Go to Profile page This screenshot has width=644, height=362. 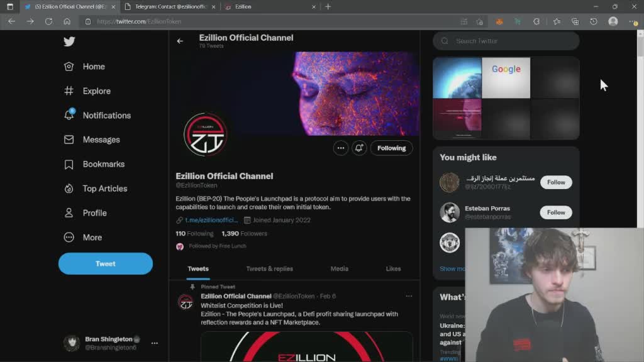(86, 213)
